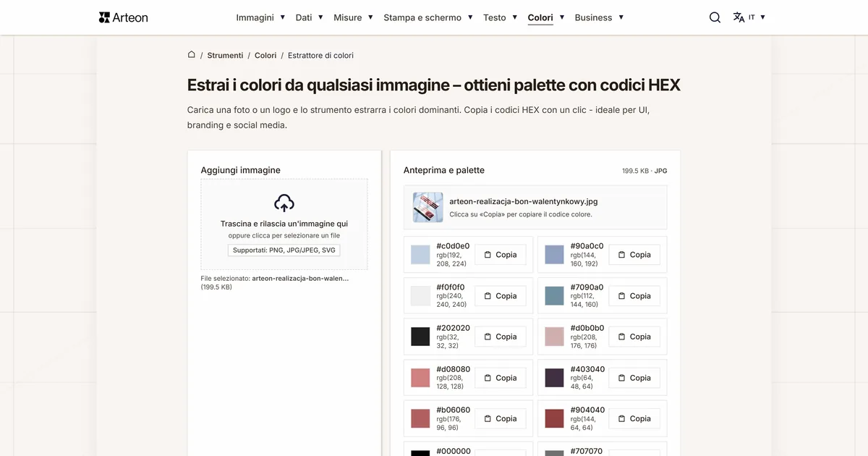
Task: Click clipboard icon beside #b06060
Action: [x=488, y=418]
